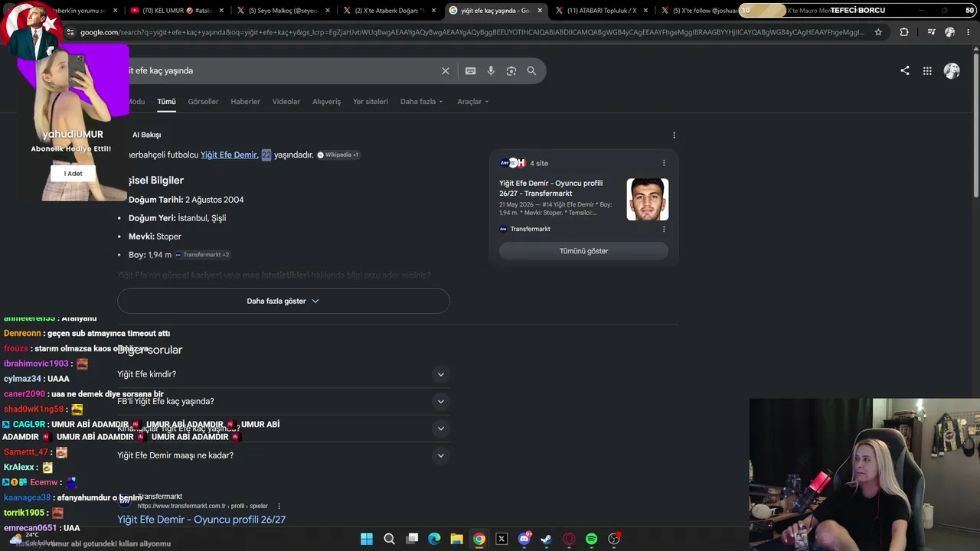Click the magnifier search submit icon
980x551 pixels.
pos(531,70)
